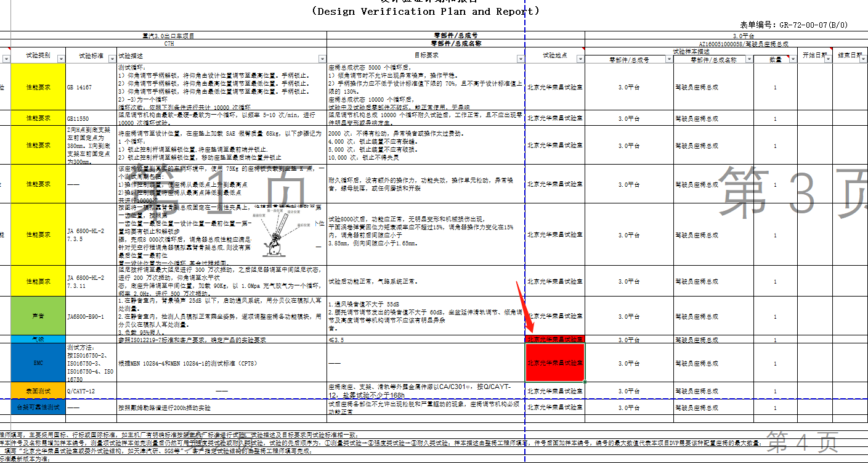Viewport: 868px width, 463px height.
Task: Open the 零部件/总成名称 filter dropdown
Action: pos(748,60)
